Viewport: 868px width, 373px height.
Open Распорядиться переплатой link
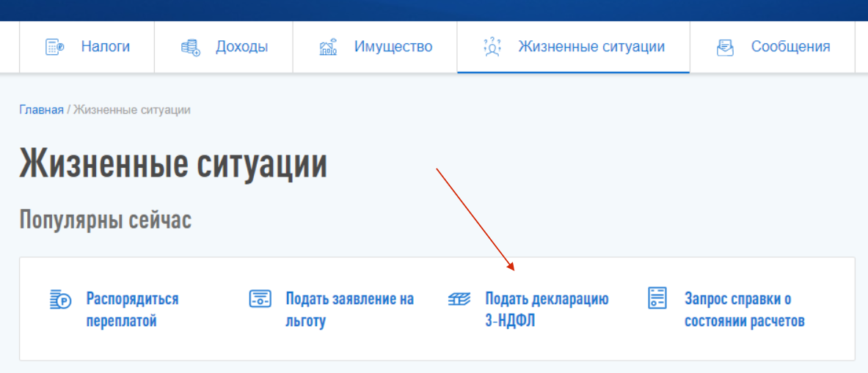click(132, 310)
